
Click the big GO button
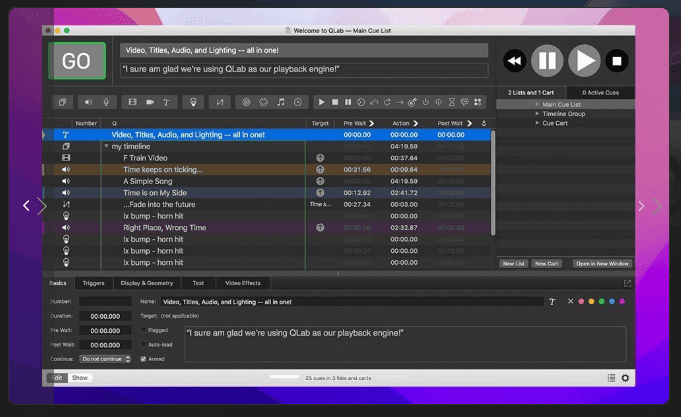[77, 61]
